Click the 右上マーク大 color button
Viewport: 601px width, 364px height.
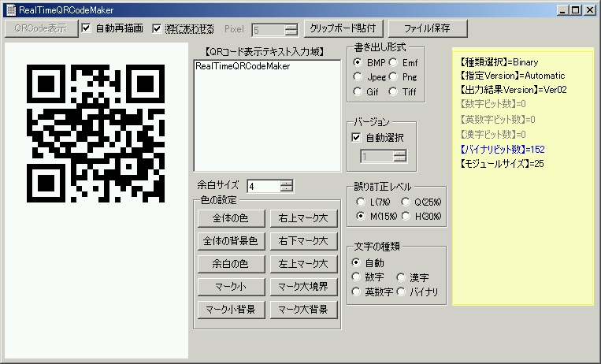(303, 218)
